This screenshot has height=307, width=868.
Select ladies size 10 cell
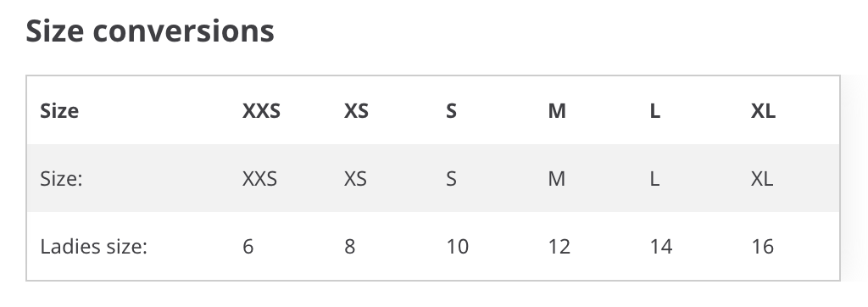pyautogui.click(x=457, y=247)
